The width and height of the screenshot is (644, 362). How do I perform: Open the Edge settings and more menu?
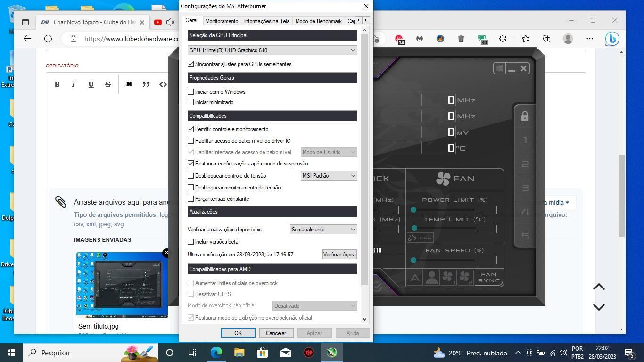pyautogui.click(x=589, y=39)
